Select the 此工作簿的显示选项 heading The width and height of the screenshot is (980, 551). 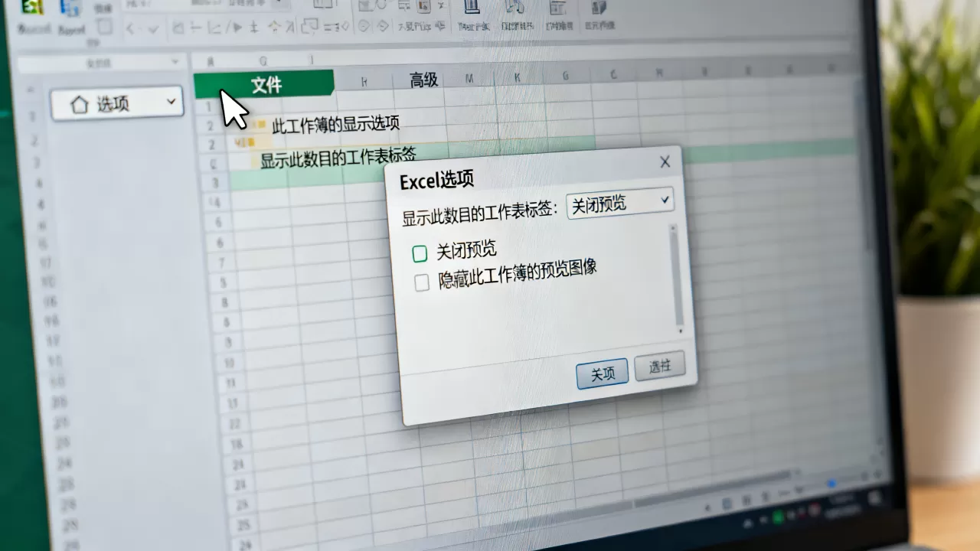point(335,123)
